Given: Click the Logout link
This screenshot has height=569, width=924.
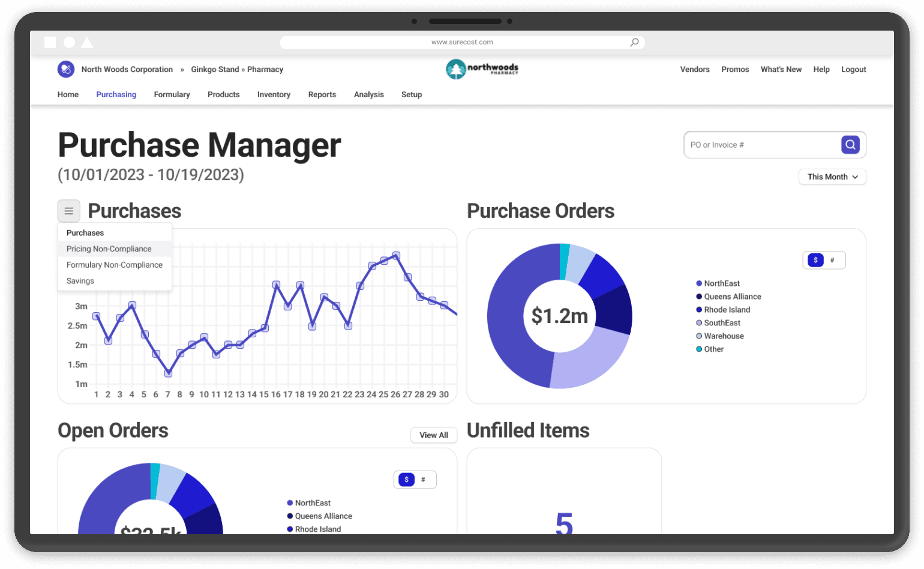Looking at the screenshot, I should click(854, 69).
